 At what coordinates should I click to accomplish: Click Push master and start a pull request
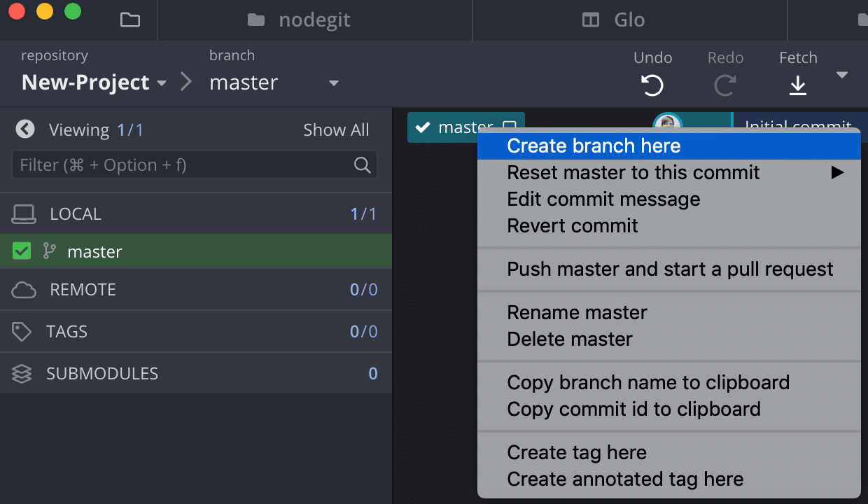(669, 269)
